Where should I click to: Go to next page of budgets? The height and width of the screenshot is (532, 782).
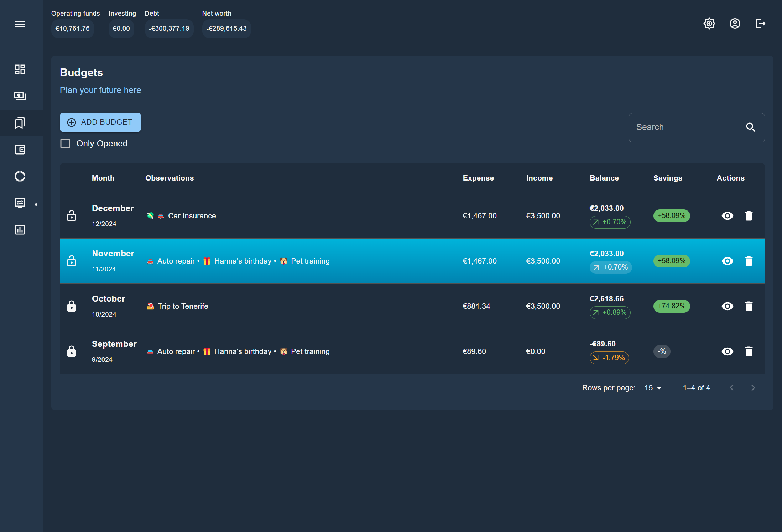(753, 388)
